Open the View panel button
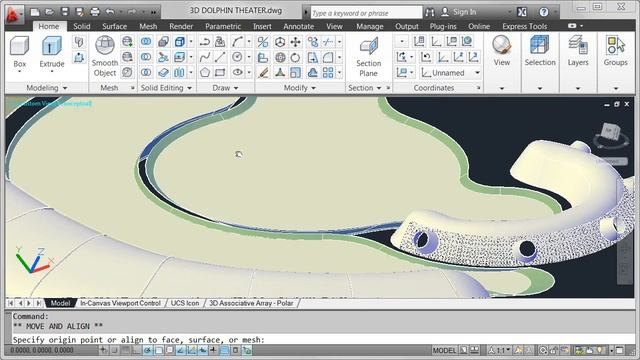This screenshot has height=360, width=640. point(502,51)
